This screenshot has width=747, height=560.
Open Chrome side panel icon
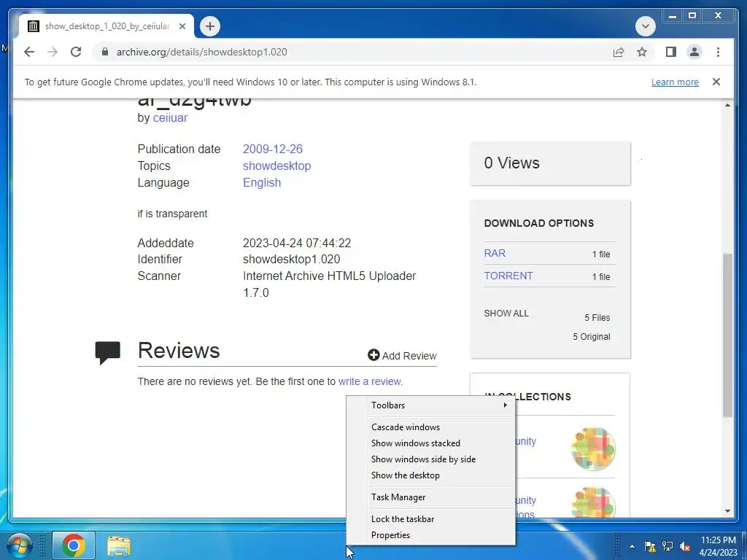point(671,52)
